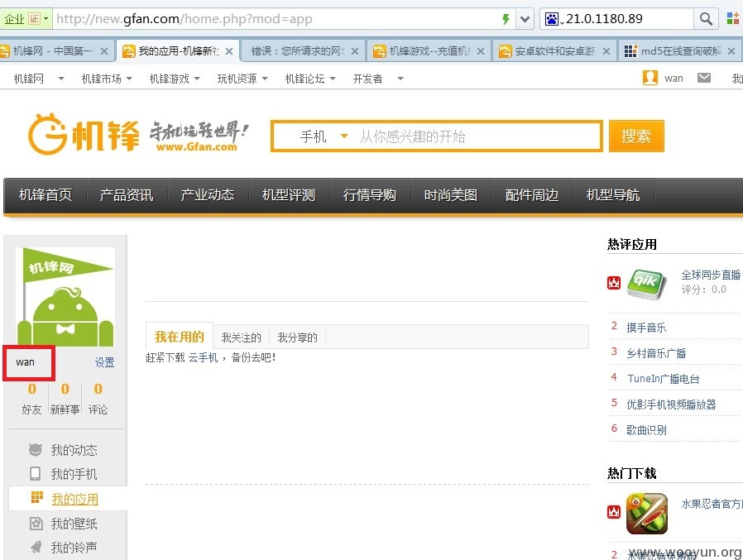Close the md5在线查询破解 tab
The width and height of the screenshot is (743, 560).
pyautogui.click(x=731, y=51)
